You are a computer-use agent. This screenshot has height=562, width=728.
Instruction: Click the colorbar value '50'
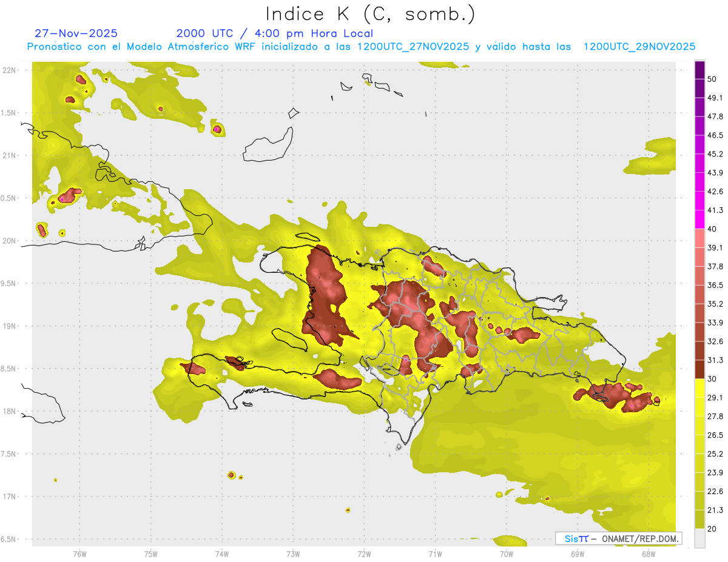713,79
